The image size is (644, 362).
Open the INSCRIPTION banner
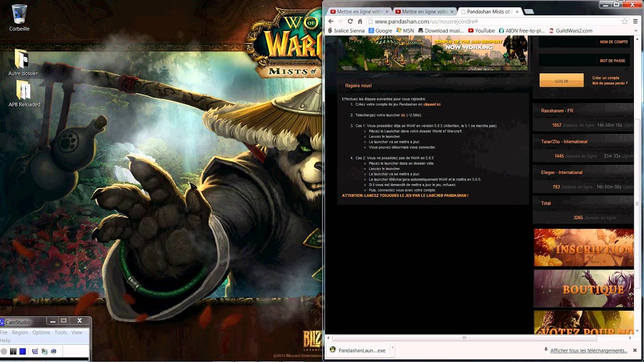click(584, 247)
